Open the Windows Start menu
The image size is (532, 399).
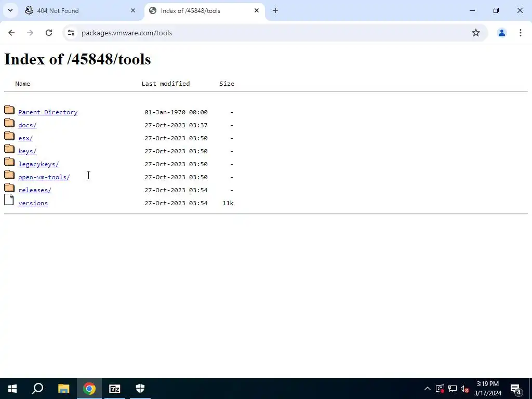[12, 389]
